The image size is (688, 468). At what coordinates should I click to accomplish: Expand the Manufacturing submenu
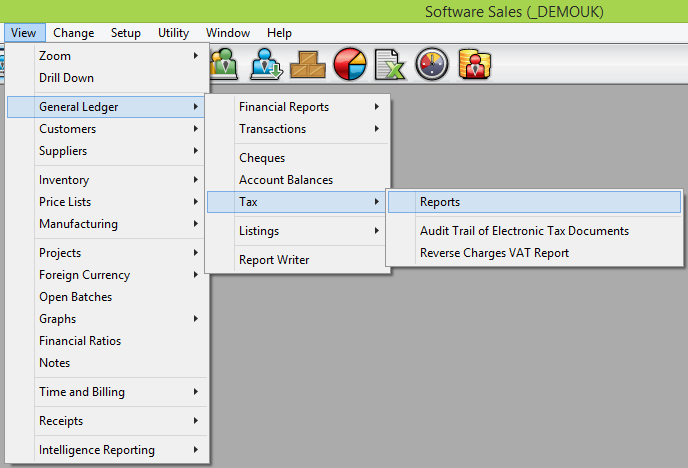coord(106,224)
